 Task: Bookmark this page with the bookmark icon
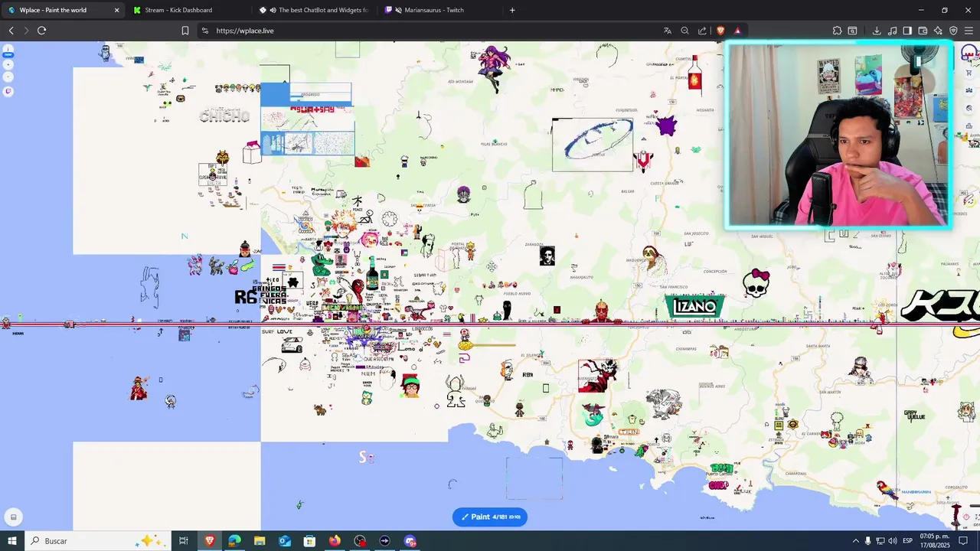pos(185,31)
